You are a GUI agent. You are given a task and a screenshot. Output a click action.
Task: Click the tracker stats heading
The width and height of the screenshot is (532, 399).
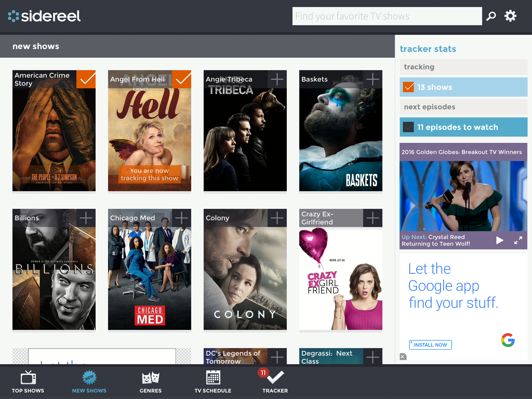tap(428, 49)
